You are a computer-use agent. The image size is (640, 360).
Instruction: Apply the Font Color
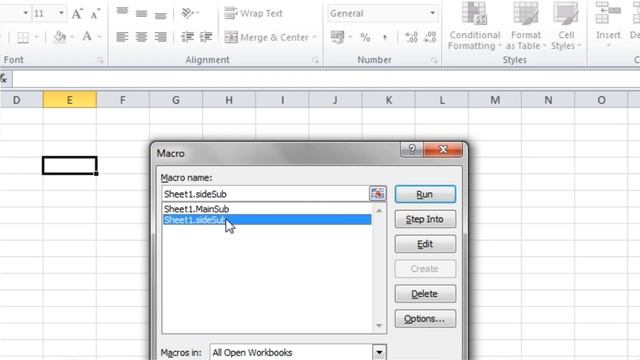[x=87, y=37]
